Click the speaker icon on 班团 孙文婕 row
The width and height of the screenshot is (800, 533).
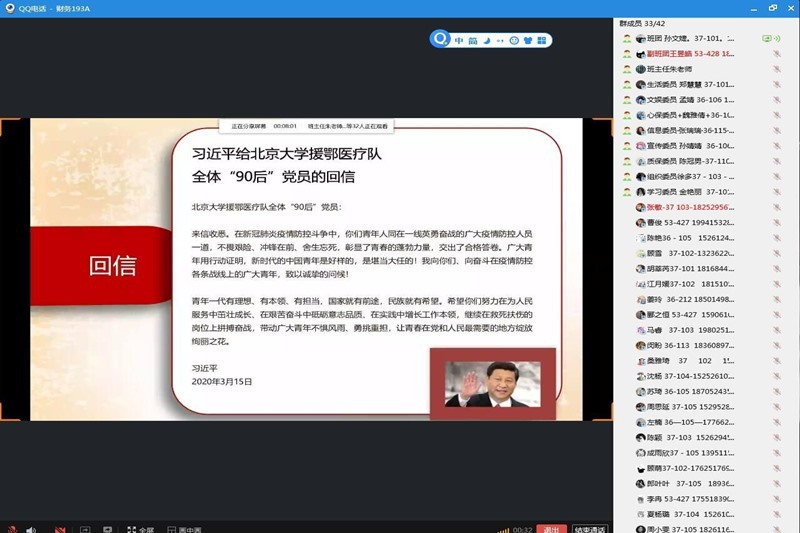777,38
